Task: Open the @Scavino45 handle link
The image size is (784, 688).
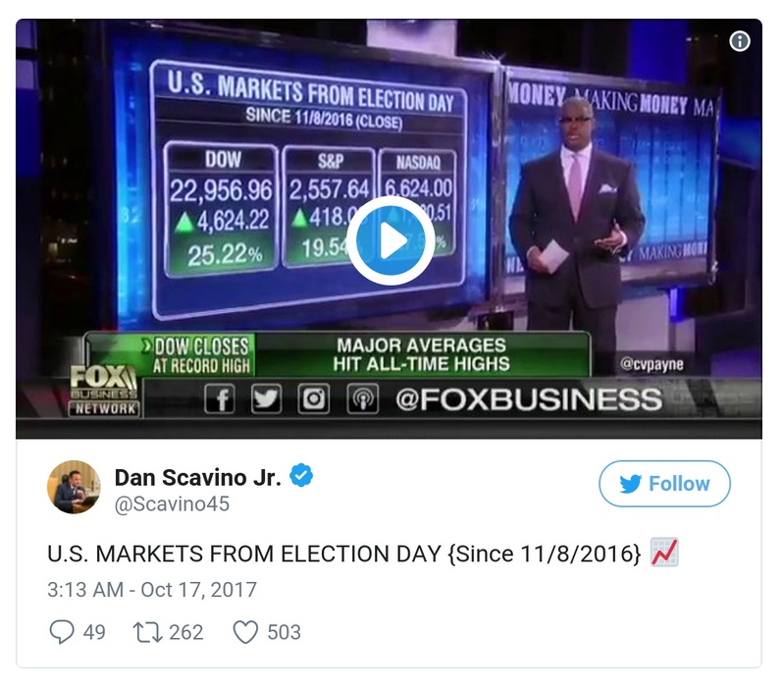Action: [173, 504]
